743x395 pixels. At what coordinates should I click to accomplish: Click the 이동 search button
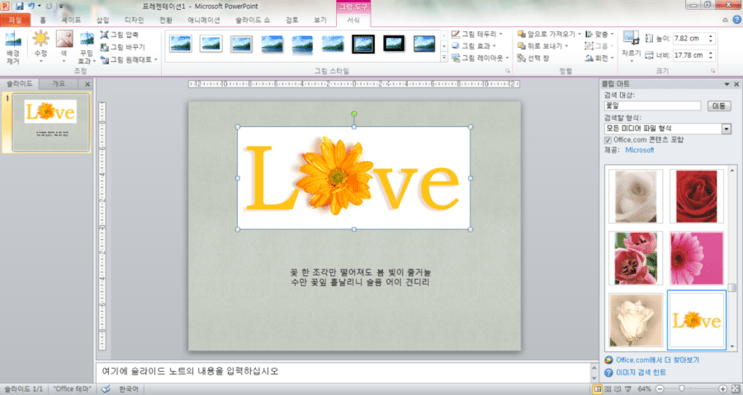719,106
